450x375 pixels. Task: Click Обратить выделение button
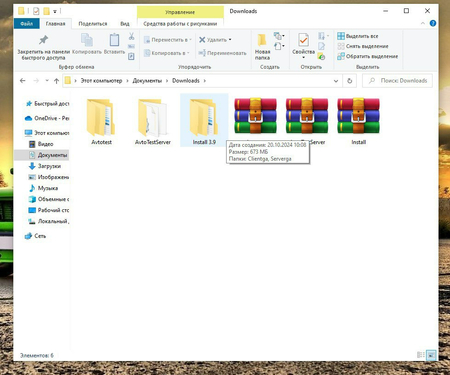(368, 56)
